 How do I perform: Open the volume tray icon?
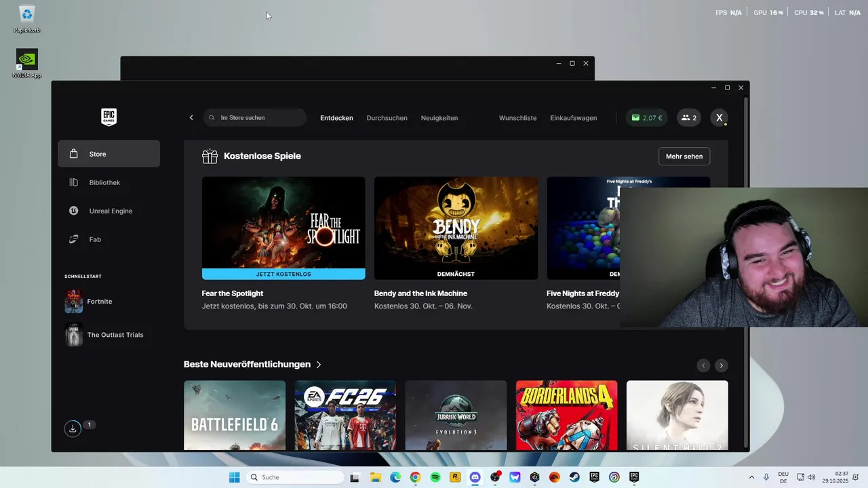[812, 477]
